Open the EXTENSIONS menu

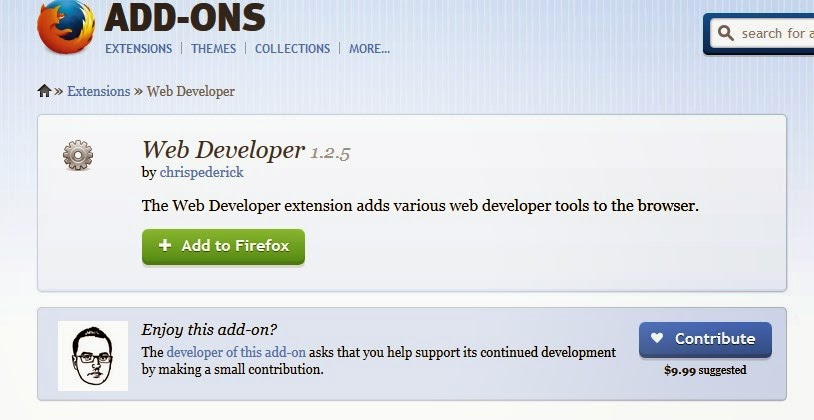coord(138,48)
